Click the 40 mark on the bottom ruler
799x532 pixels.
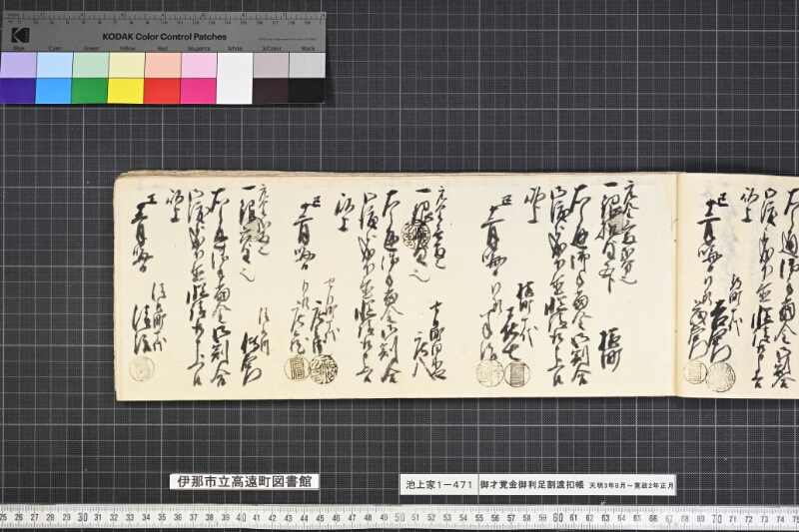241,517
